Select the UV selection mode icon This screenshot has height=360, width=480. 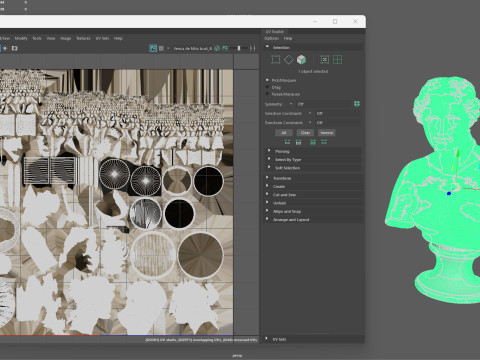tap(275, 60)
